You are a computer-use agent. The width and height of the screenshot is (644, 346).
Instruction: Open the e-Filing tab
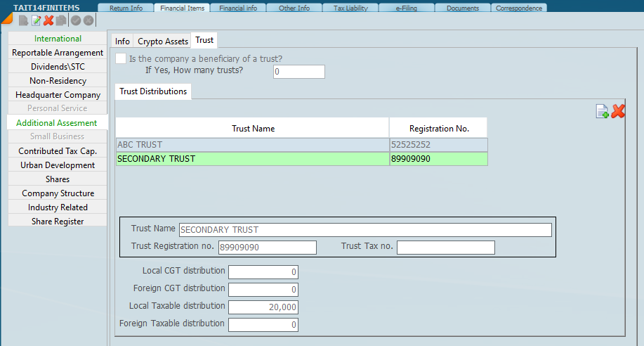point(407,8)
